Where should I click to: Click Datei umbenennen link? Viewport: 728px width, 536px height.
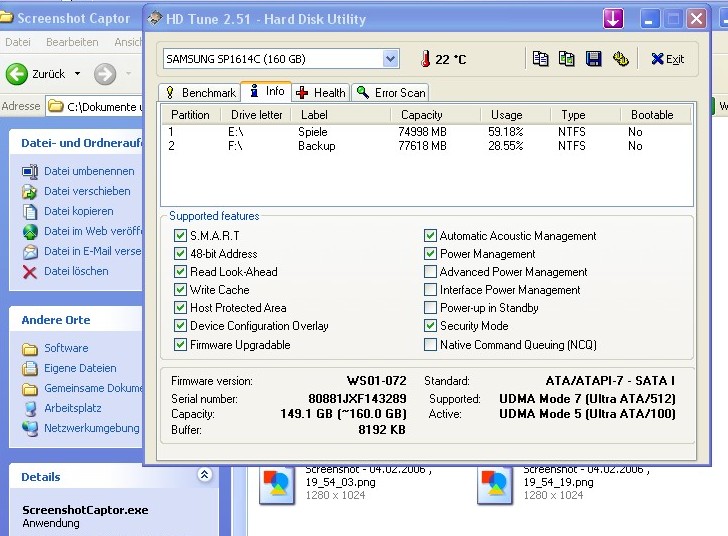(x=89, y=171)
